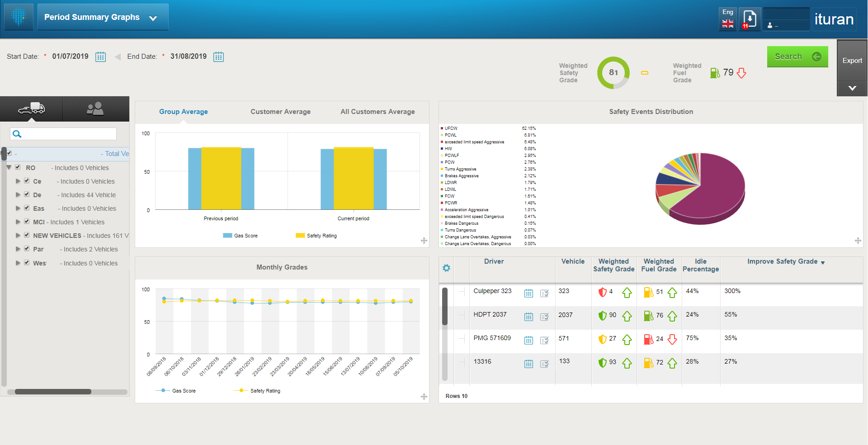This screenshot has width=868, height=445.
Task: Click the previous period arrow near End Date
Action: pyautogui.click(x=118, y=57)
